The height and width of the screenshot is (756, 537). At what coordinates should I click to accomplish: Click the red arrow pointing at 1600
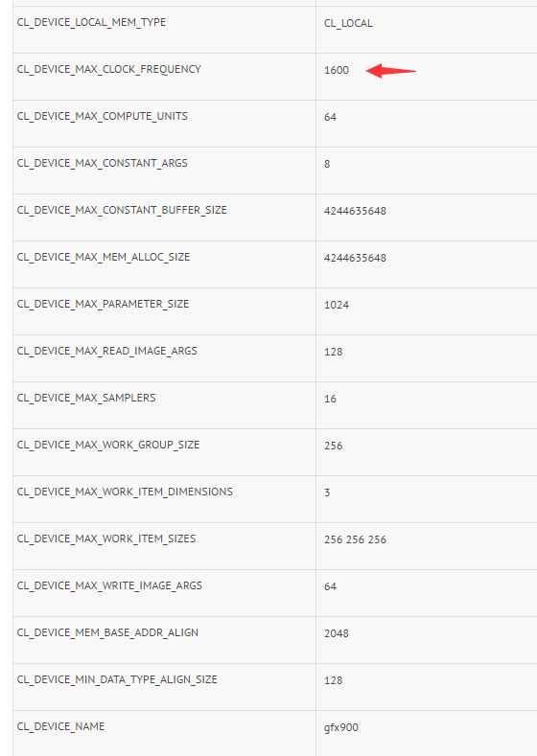[391, 70]
